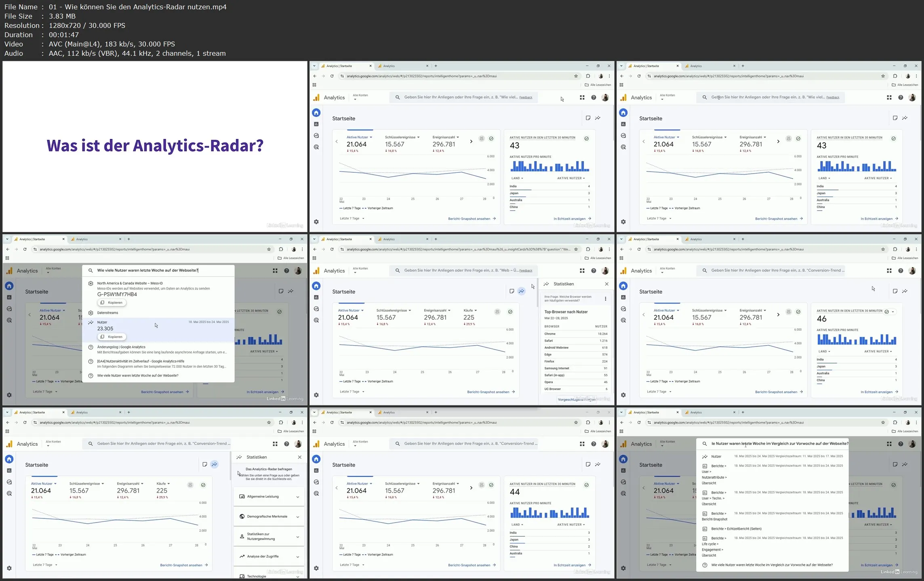The image size is (924, 581).
Task: Click browser reload button in the 44-active-users frame
Action: tap(332, 423)
